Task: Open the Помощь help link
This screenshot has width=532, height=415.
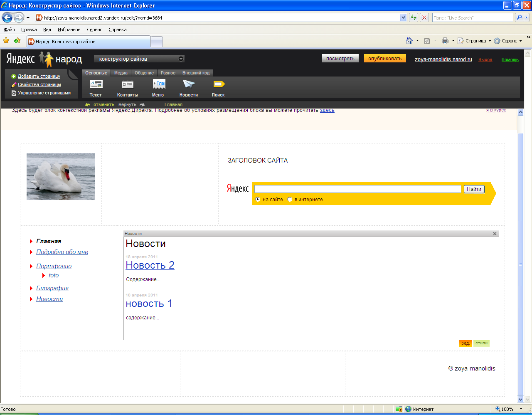Action: [510, 59]
